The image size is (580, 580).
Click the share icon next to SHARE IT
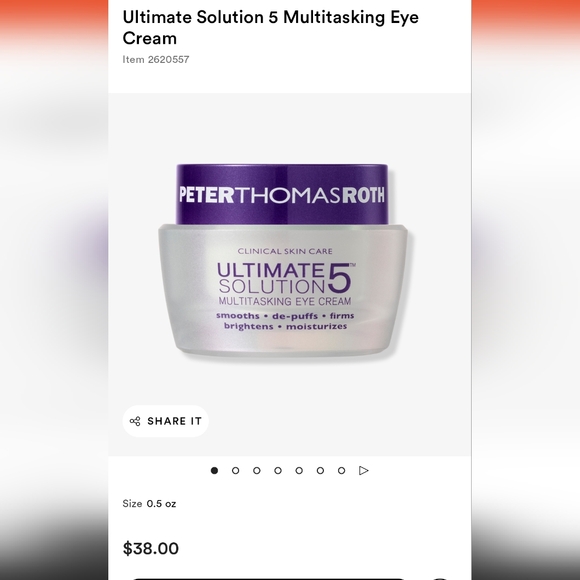click(135, 421)
